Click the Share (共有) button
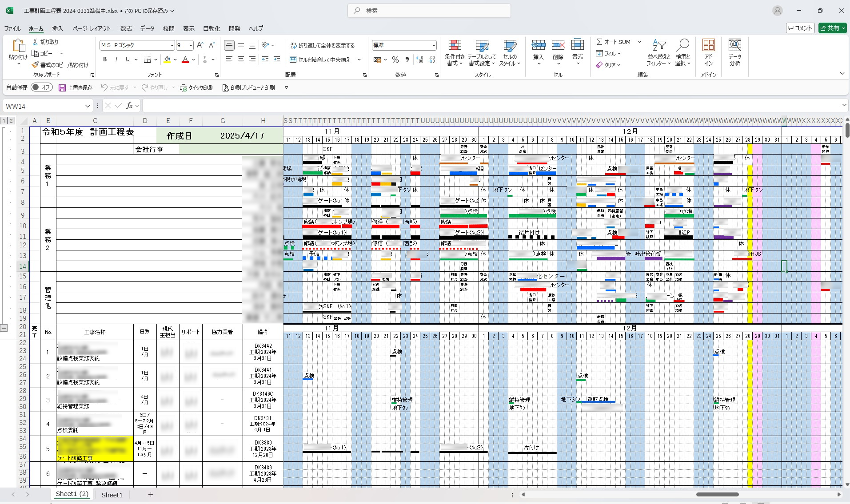This screenshot has width=850, height=504. [832, 28]
